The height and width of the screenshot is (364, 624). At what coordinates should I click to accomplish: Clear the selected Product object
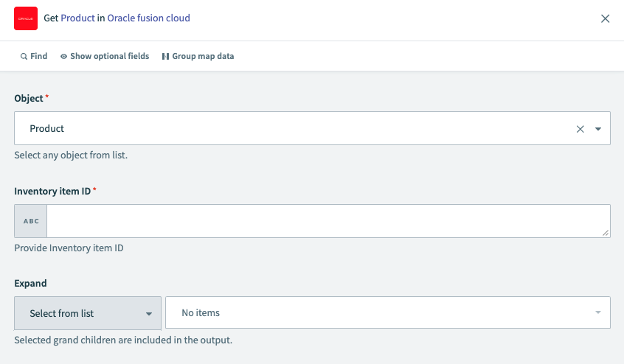pos(580,129)
